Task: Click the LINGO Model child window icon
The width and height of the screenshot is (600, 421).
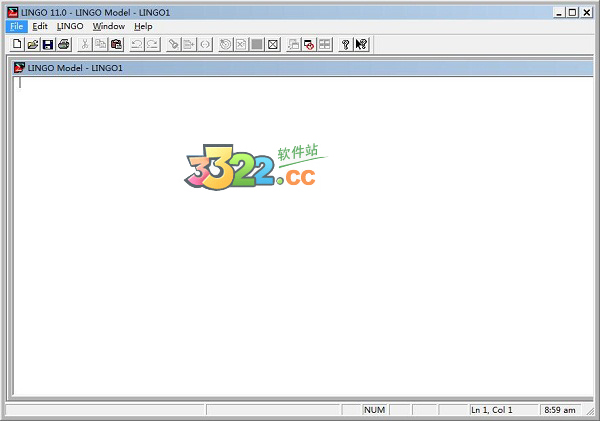Action: [20, 68]
